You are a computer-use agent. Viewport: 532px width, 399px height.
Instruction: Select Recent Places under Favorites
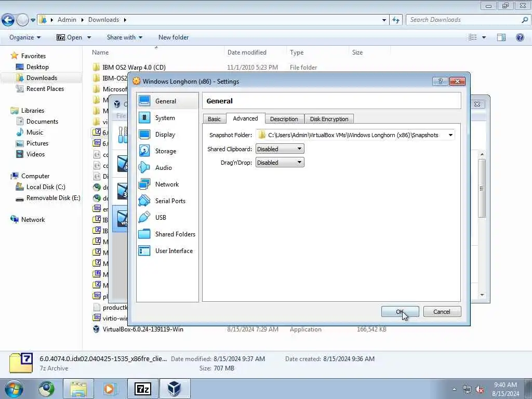(x=45, y=88)
